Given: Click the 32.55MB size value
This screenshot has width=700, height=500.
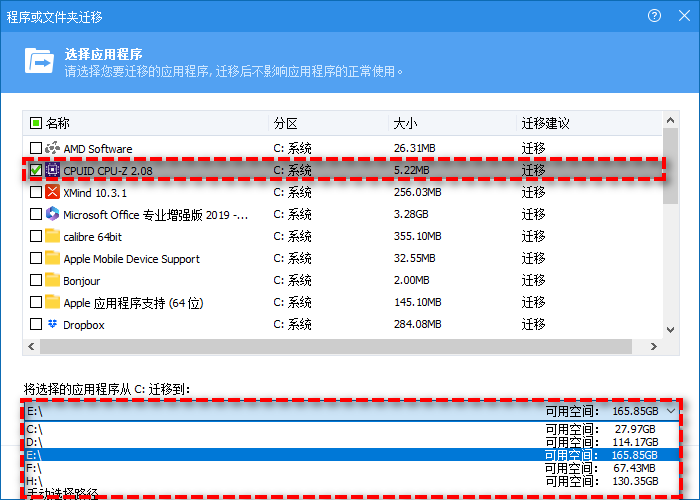Looking at the screenshot, I should [x=414, y=258].
